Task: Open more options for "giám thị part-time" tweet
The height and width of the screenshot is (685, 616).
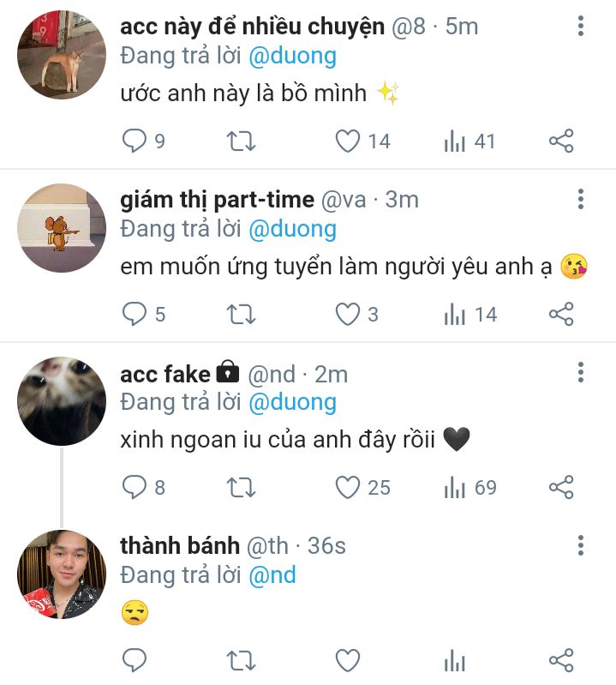Action: coord(581,200)
